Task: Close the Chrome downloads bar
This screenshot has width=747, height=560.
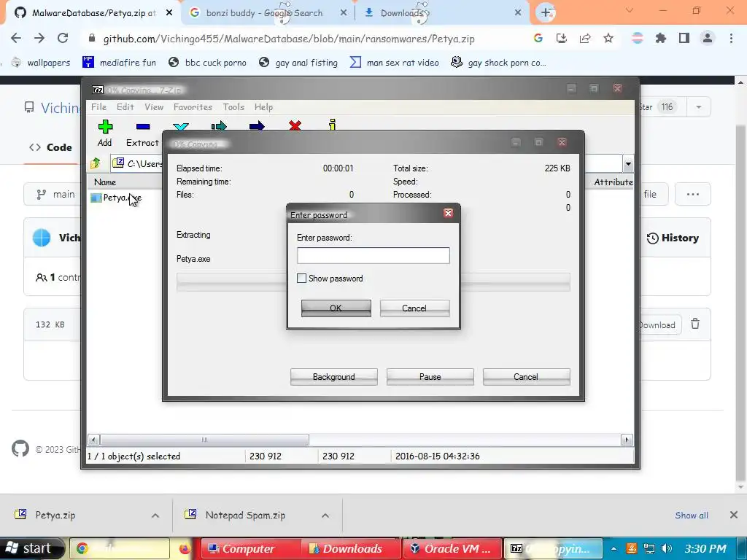Action: [x=734, y=515]
